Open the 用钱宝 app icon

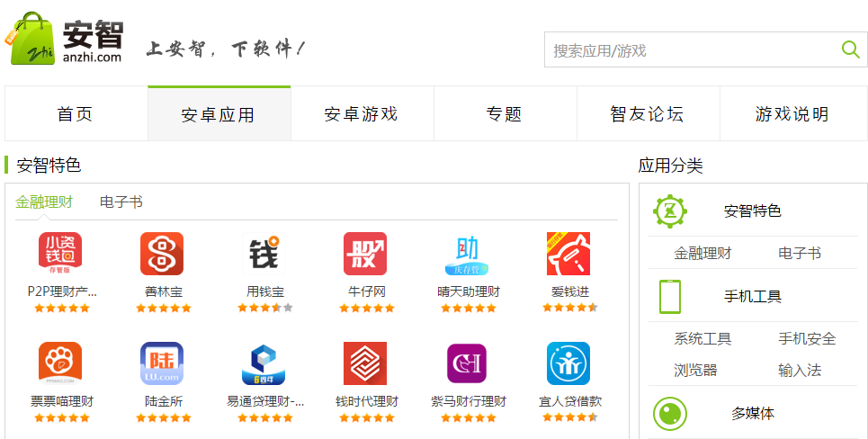pyautogui.click(x=264, y=254)
